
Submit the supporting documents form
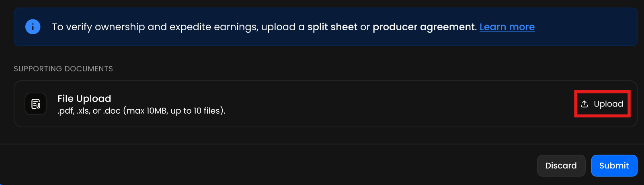(x=614, y=166)
